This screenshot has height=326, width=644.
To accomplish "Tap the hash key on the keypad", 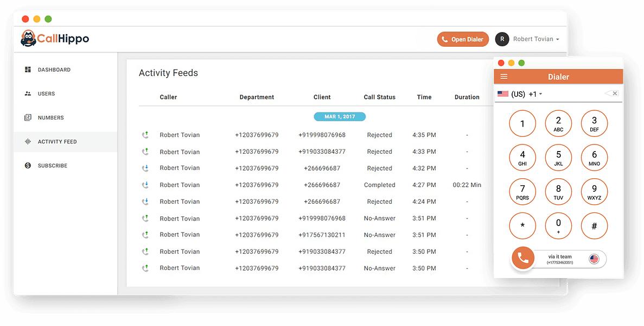I will pyautogui.click(x=594, y=225).
